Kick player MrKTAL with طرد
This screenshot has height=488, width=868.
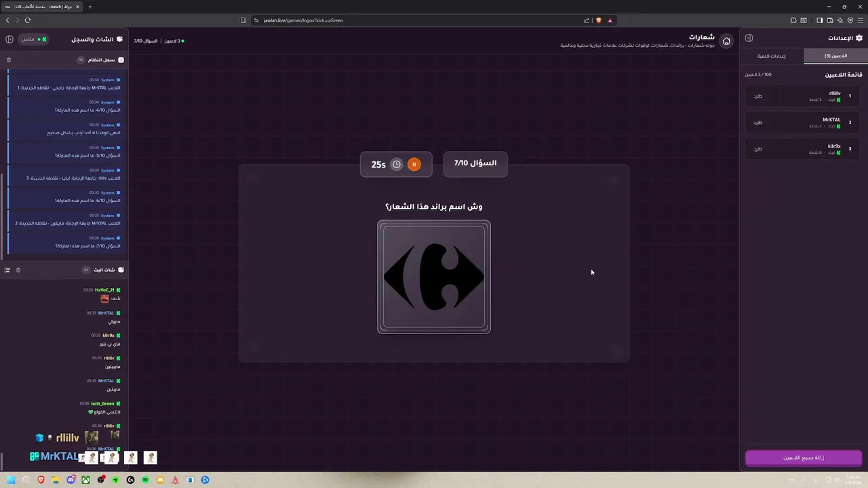[x=757, y=123]
